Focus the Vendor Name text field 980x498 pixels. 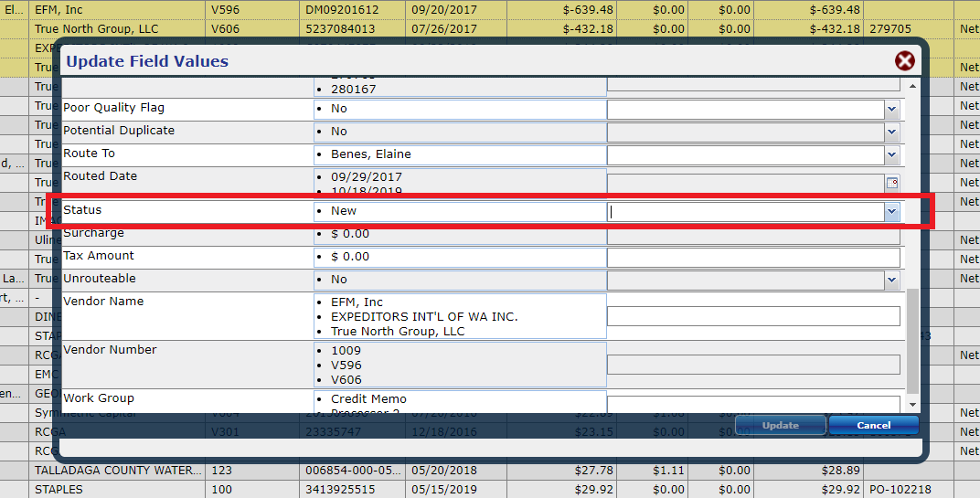[753, 316]
